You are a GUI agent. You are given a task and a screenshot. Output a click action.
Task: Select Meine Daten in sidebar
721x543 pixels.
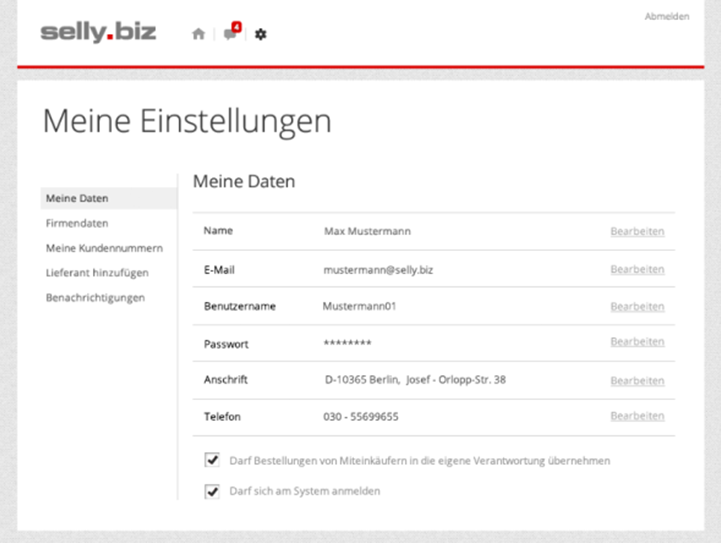[77, 198]
